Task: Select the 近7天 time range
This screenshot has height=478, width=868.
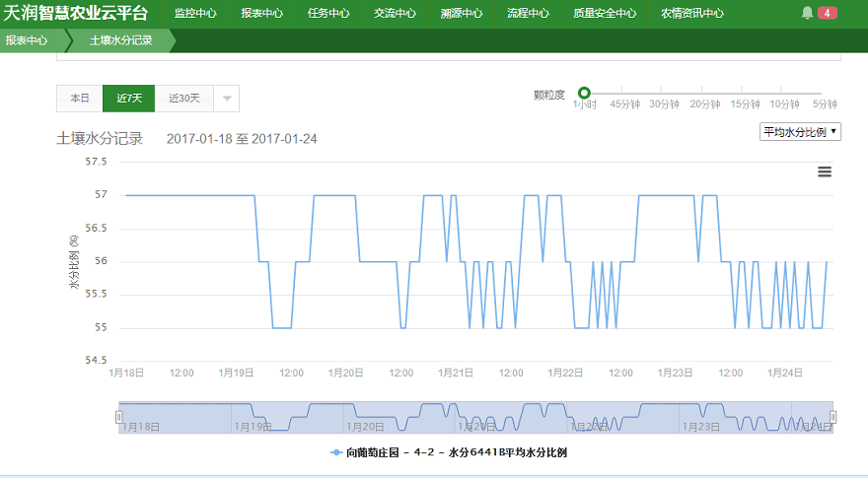Action: click(x=128, y=99)
